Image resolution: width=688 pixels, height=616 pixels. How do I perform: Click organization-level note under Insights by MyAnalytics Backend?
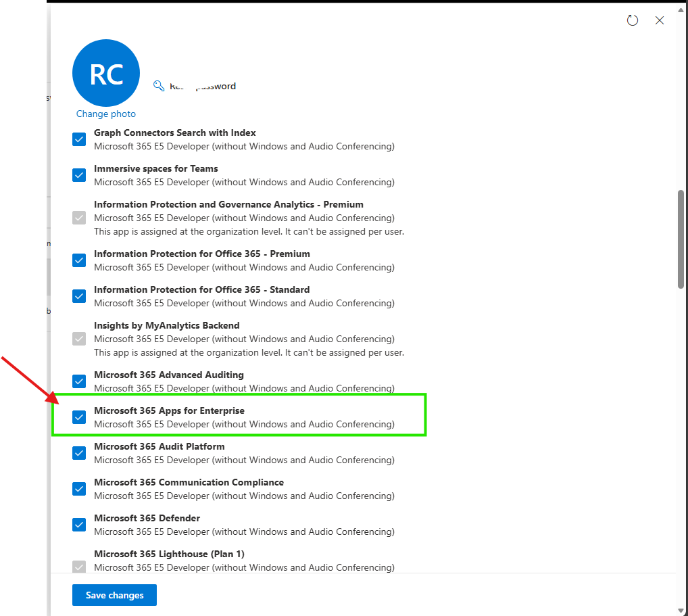pos(249,352)
